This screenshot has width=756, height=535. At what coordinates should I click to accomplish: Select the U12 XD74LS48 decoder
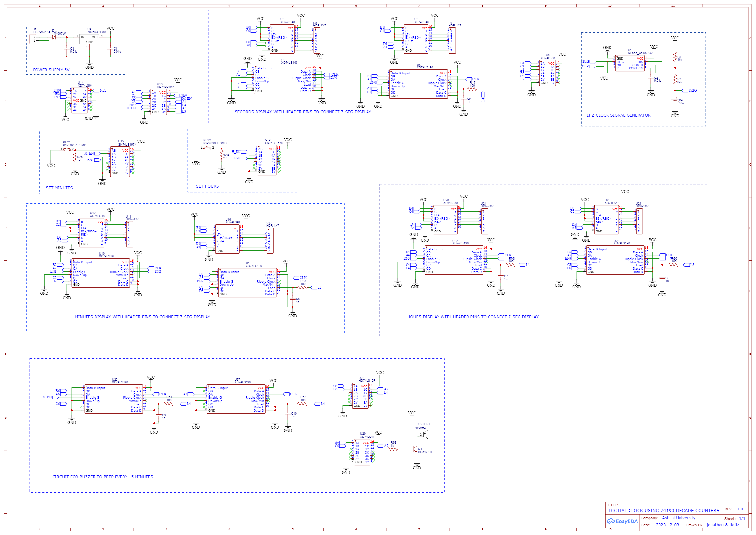click(92, 232)
